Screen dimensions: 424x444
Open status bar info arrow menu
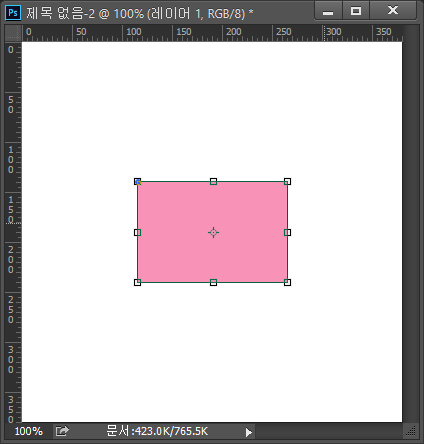tap(249, 432)
